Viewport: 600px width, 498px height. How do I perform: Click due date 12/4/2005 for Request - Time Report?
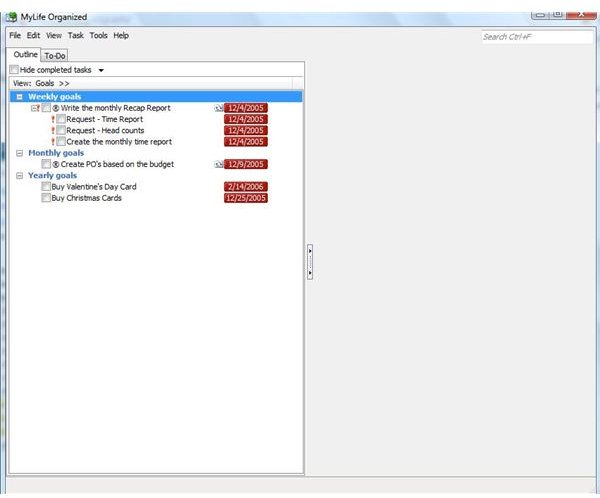pos(246,119)
